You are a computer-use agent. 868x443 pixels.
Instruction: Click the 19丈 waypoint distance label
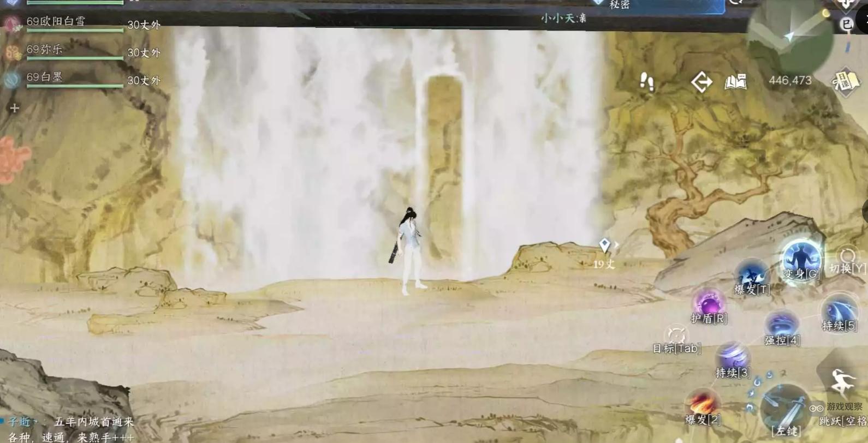pyautogui.click(x=604, y=264)
